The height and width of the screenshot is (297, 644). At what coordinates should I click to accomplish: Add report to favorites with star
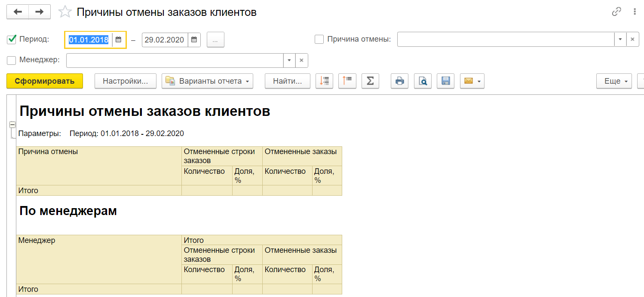pos(65,12)
